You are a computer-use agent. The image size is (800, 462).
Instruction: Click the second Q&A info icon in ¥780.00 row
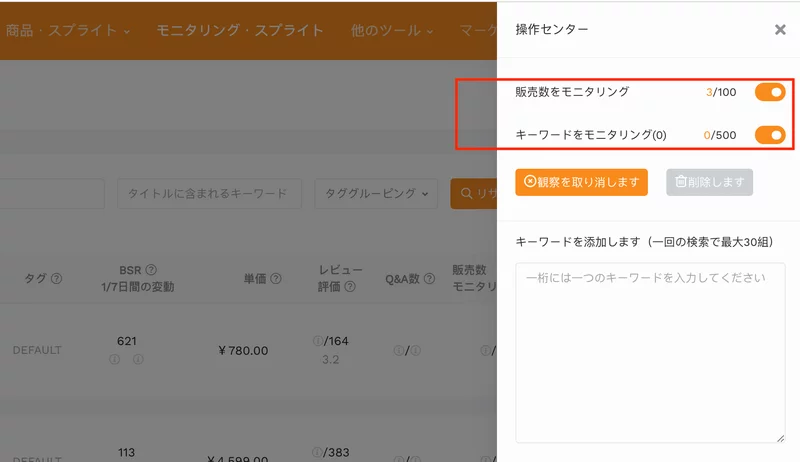point(416,351)
